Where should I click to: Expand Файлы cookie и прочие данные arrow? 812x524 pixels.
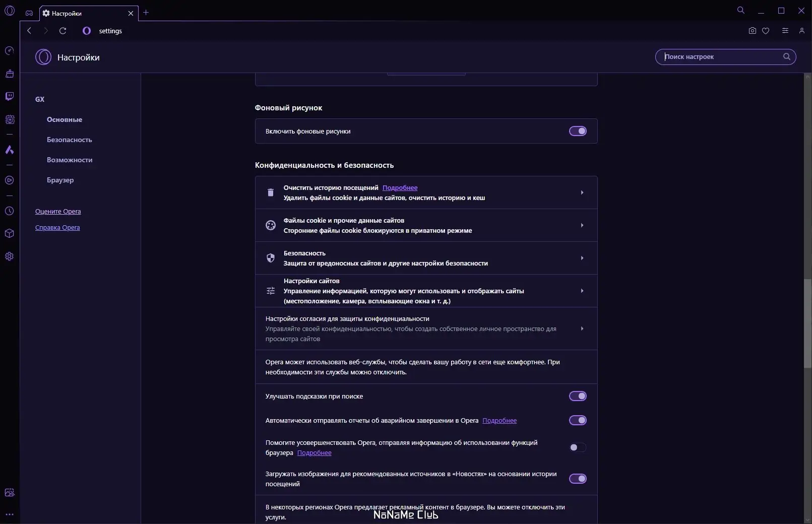(x=582, y=225)
